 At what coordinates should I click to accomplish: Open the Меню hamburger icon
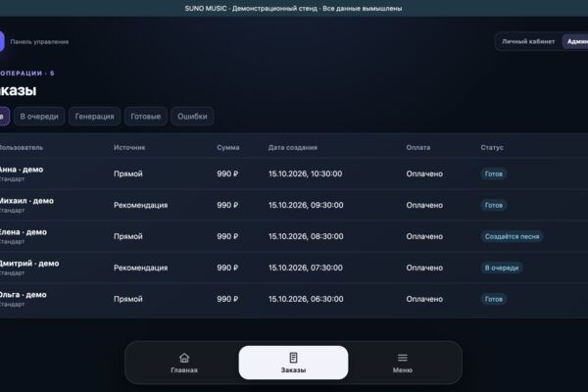403,358
